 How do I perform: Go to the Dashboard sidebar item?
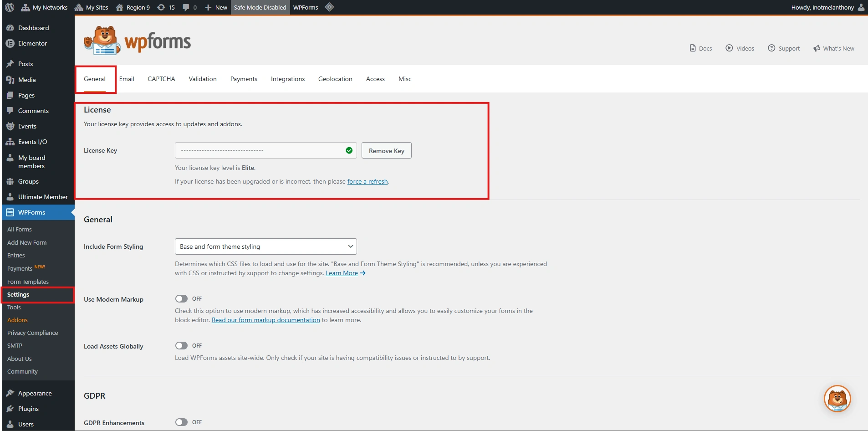tap(38, 28)
